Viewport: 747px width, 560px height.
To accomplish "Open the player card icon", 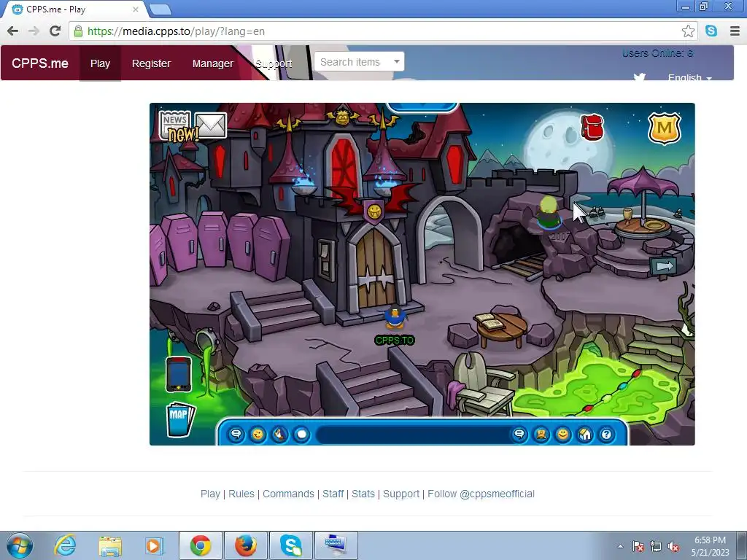I will click(541, 435).
